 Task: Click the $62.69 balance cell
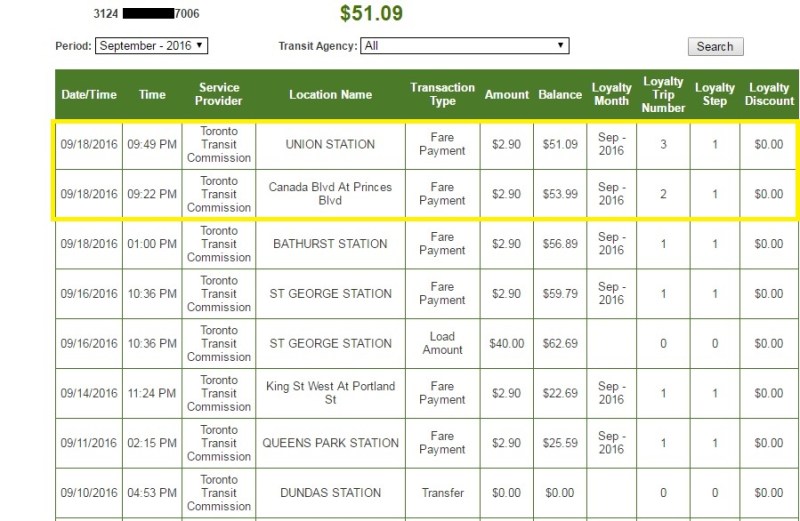coord(560,344)
